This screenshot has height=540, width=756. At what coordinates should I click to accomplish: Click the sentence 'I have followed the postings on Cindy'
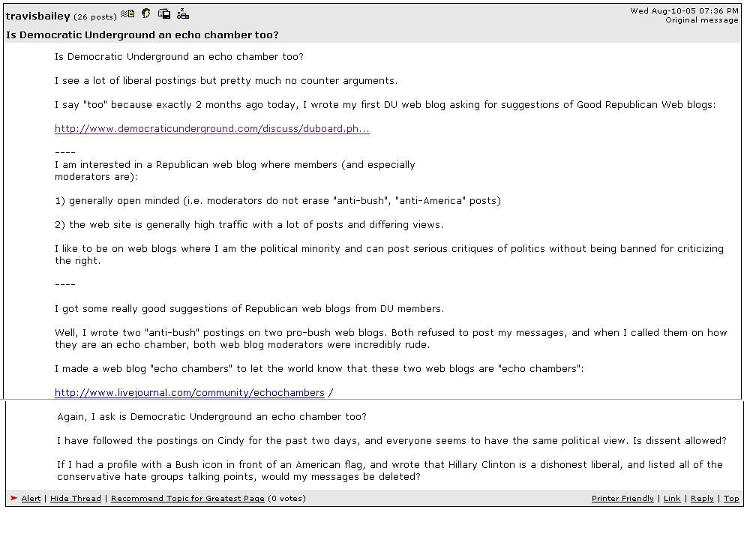point(391,441)
